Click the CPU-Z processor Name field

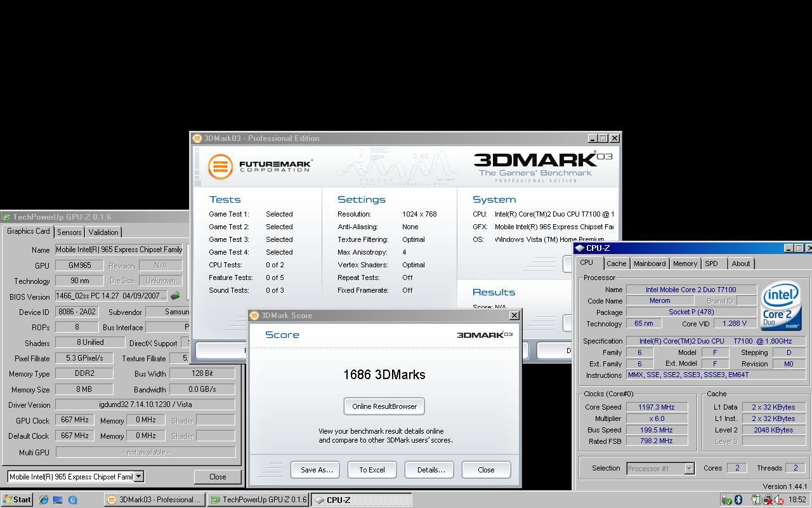(x=691, y=290)
